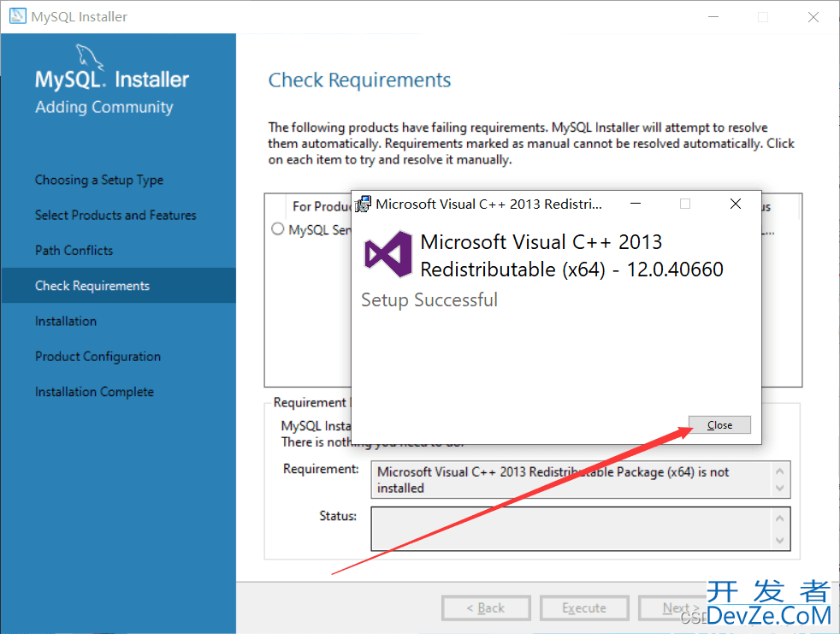Click the purple Visual Studio logo
The height and width of the screenshot is (634, 840).
pos(387,254)
